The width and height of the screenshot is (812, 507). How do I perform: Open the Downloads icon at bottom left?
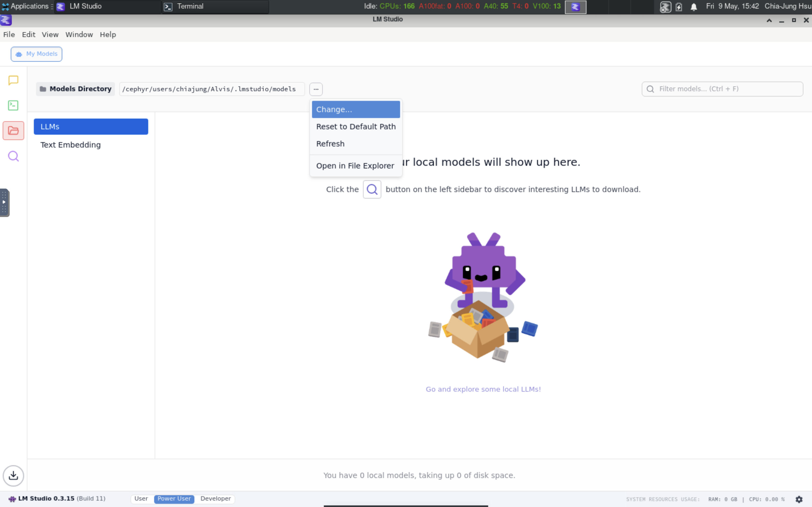point(13,475)
